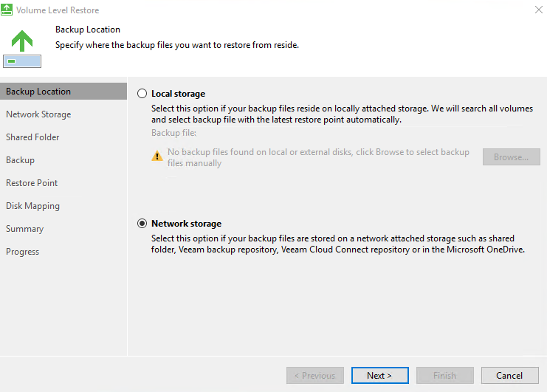This screenshot has width=547, height=392.
Task: Click the green upward restore arrow icon
Action: click(22, 41)
